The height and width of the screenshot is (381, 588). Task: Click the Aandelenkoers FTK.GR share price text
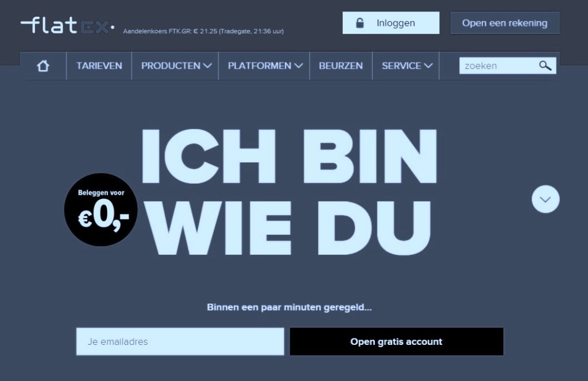[x=203, y=30]
